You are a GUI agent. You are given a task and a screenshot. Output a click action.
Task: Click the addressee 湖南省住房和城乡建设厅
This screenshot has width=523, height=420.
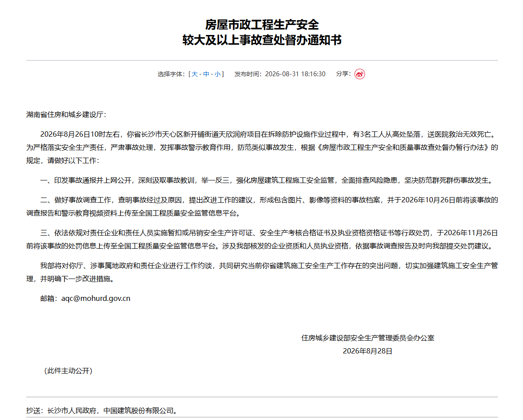click(x=66, y=115)
